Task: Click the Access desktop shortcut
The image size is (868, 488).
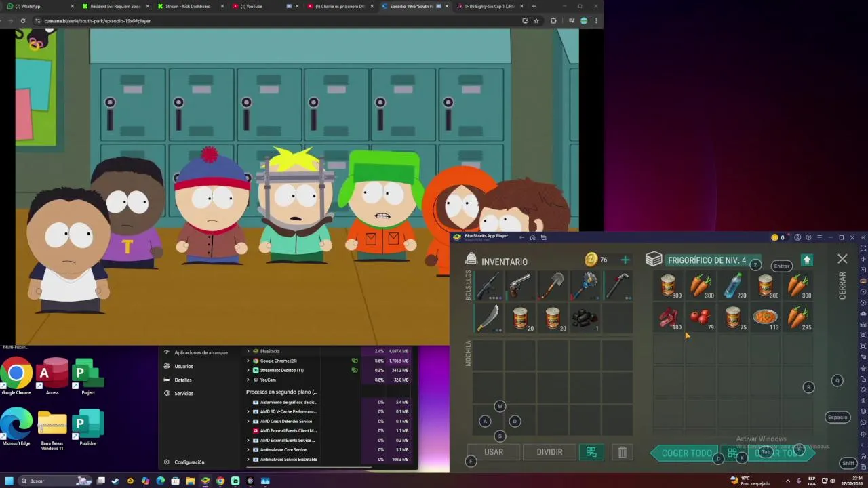Action: coord(52,377)
